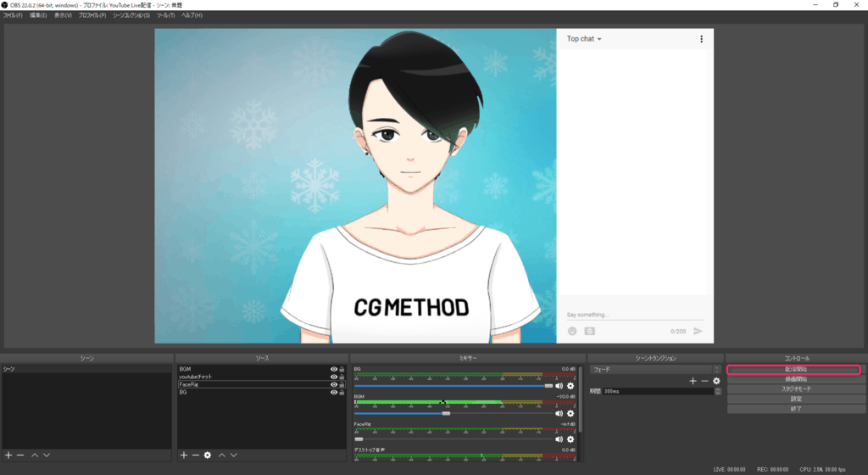The height and width of the screenshot is (475, 868).
Task: Open transition properties gear in Scene Transitions
Action: tap(716, 381)
